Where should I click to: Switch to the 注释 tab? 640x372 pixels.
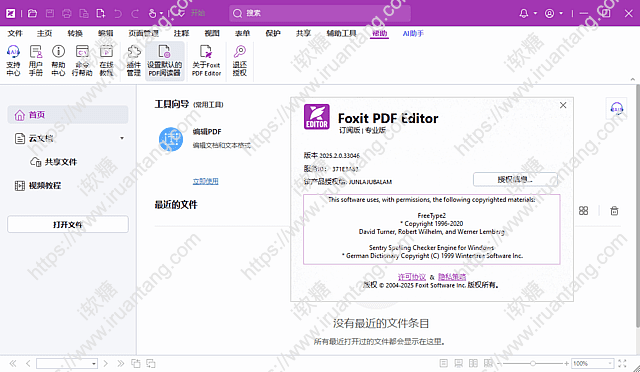(x=181, y=33)
